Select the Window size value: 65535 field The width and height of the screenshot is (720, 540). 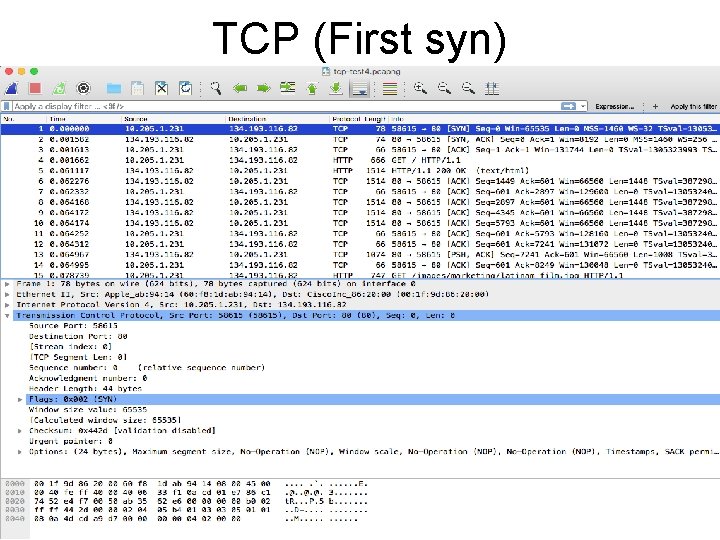click(88, 410)
